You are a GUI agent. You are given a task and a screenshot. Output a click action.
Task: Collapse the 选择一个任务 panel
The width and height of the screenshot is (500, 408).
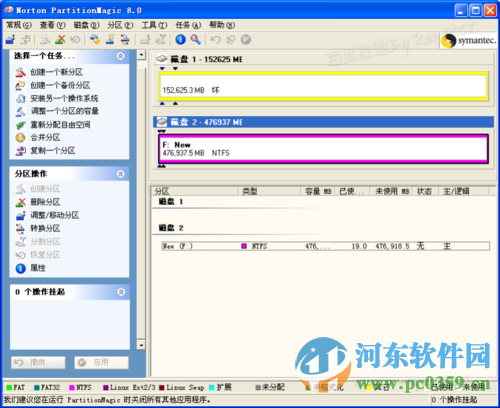tap(121, 56)
